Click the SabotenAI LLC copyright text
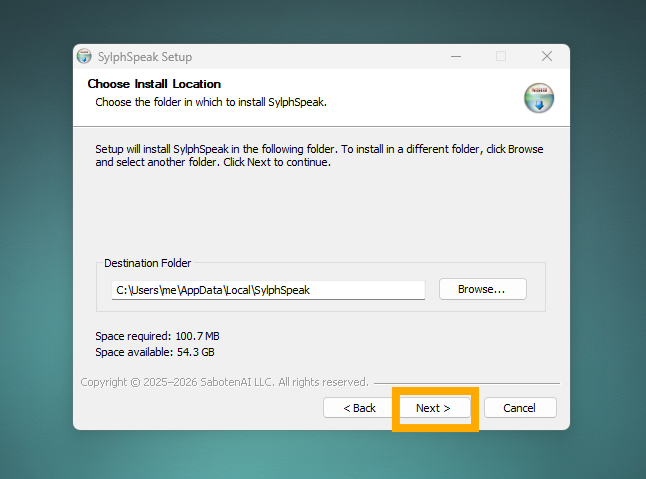The width and height of the screenshot is (646, 479). click(x=224, y=382)
